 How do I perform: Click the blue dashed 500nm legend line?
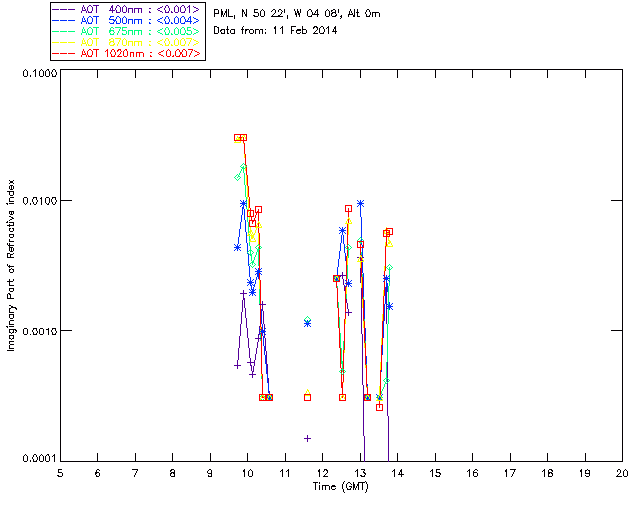click(64, 20)
